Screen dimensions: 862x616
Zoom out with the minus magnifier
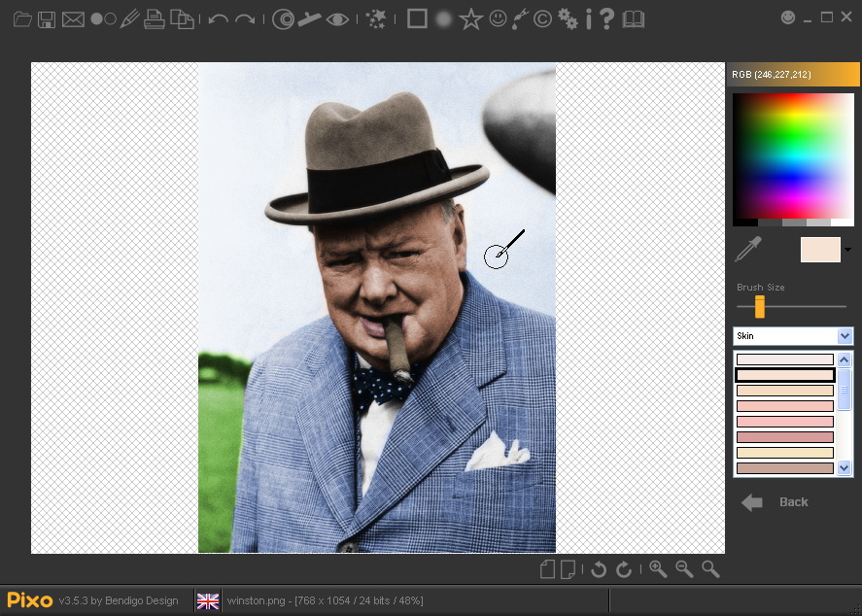click(684, 569)
